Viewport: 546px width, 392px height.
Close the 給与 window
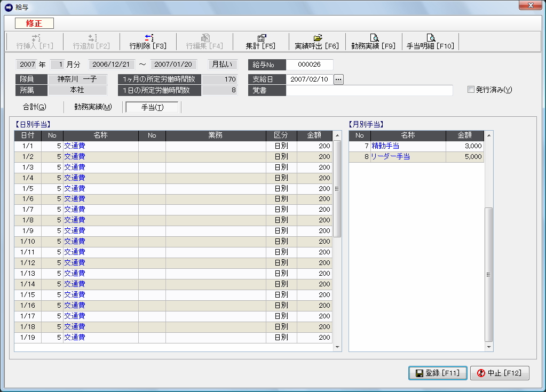pyautogui.click(x=531, y=5)
